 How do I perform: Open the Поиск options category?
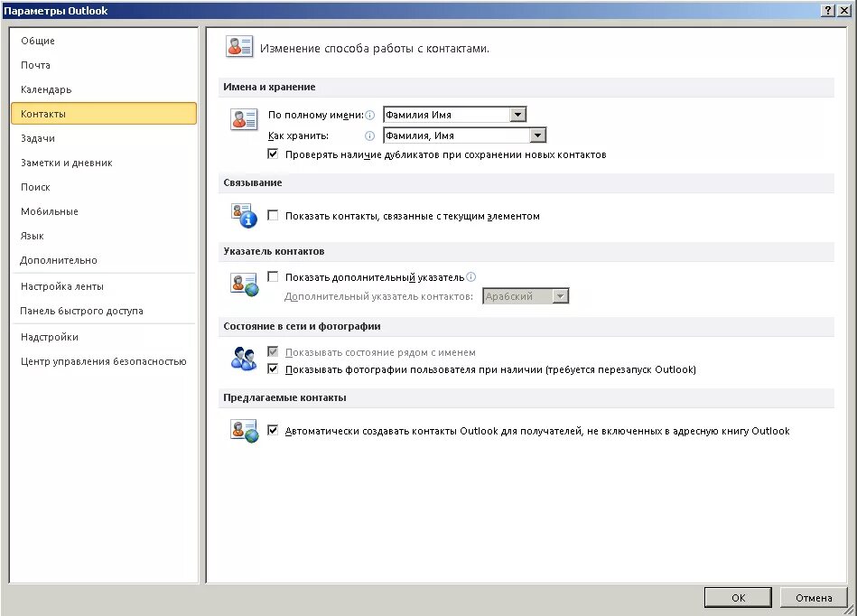pyautogui.click(x=104, y=187)
